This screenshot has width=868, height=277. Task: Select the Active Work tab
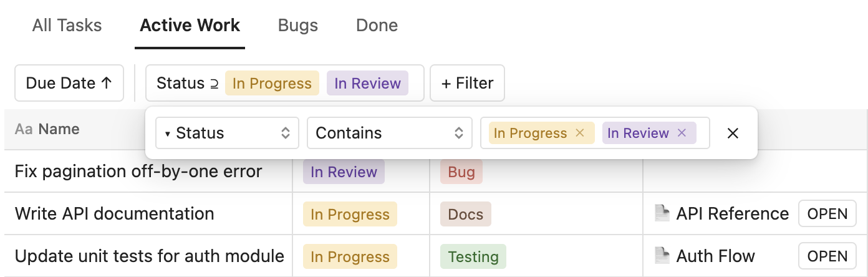point(190,26)
